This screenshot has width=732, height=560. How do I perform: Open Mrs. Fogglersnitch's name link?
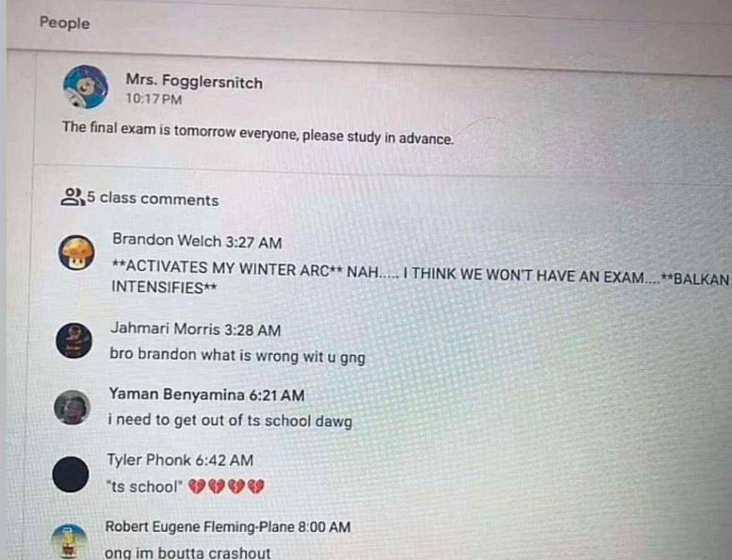click(x=194, y=81)
